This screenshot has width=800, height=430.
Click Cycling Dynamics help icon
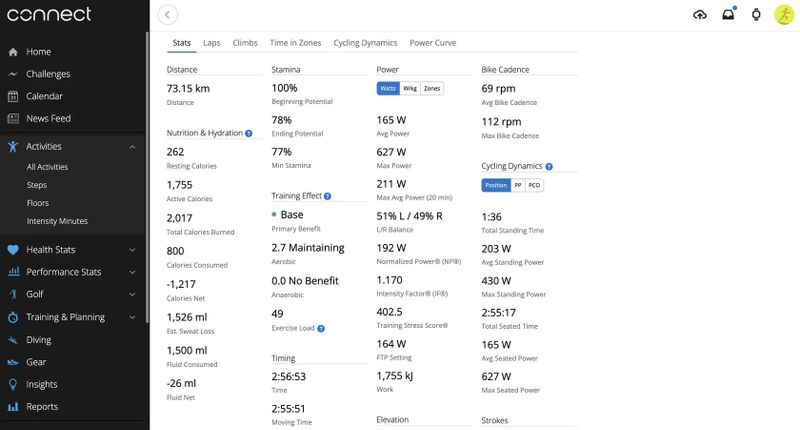549,166
